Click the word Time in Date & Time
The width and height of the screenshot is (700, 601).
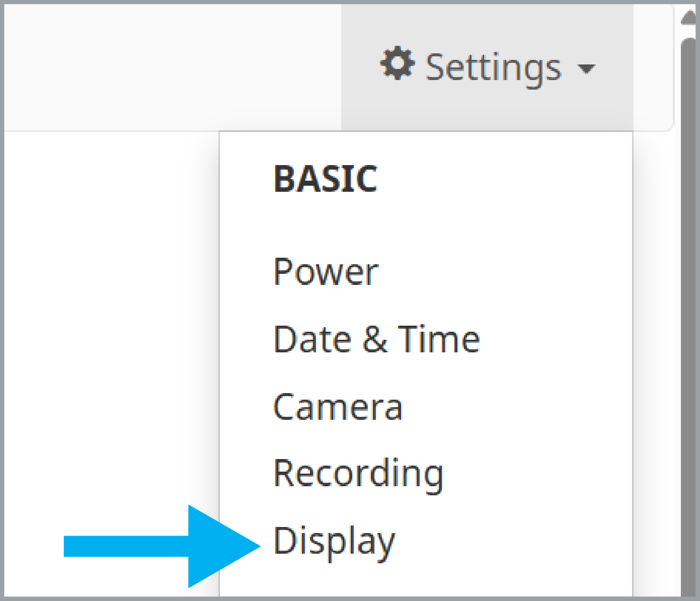coord(439,339)
